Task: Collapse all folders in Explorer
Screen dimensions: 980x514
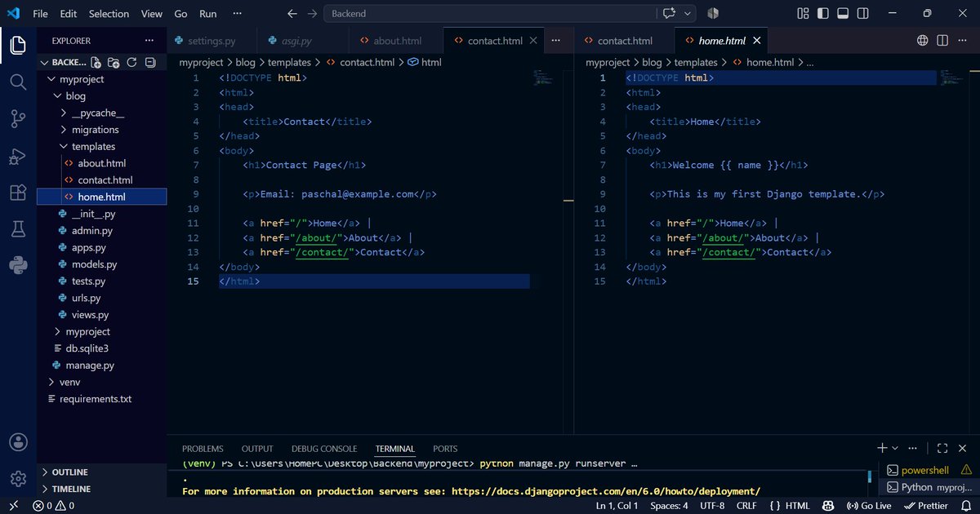Action: pyautogui.click(x=149, y=62)
